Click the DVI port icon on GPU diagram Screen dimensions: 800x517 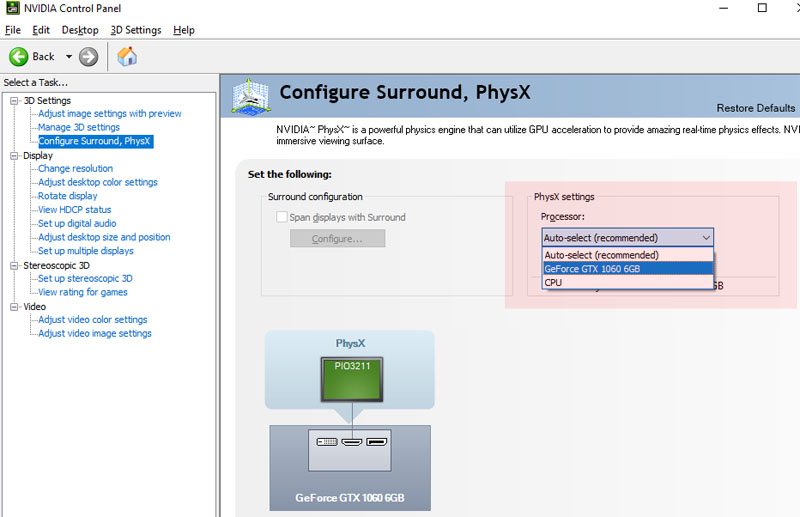[x=327, y=441]
